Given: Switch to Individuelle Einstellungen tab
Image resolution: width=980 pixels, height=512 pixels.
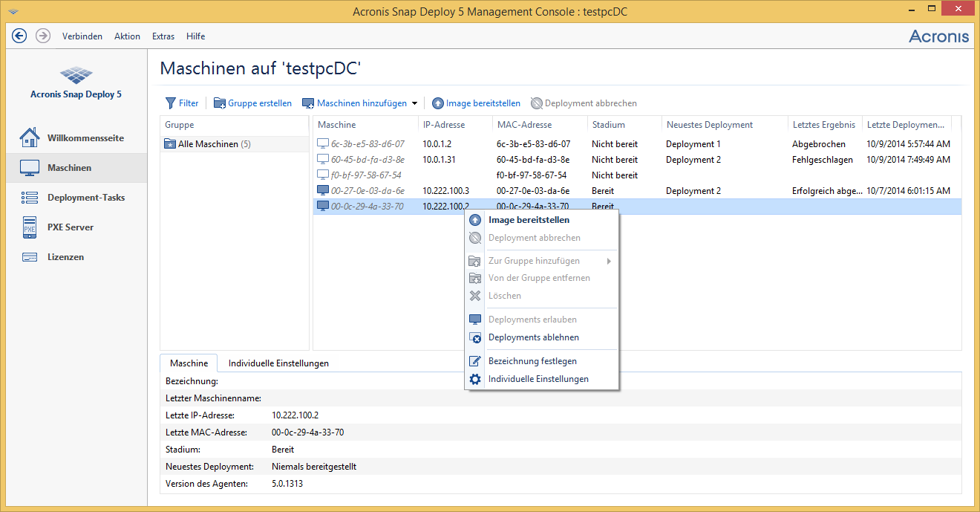Looking at the screenshot, I should click(278, 363).
